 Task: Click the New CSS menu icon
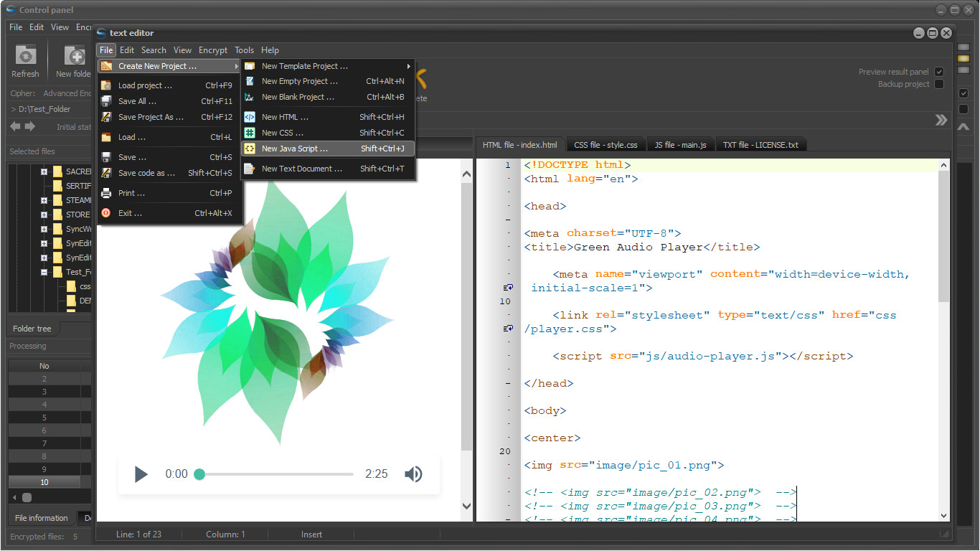[x=250, y=133]
